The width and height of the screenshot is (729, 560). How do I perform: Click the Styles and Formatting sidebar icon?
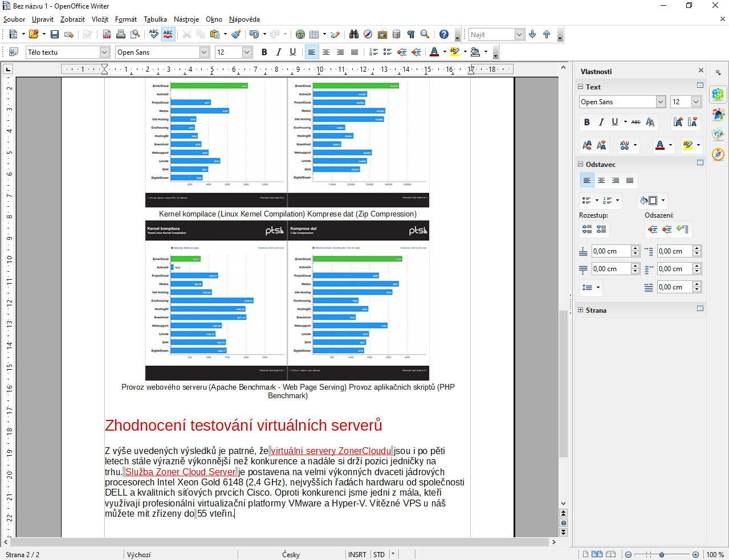pos(718,115)
